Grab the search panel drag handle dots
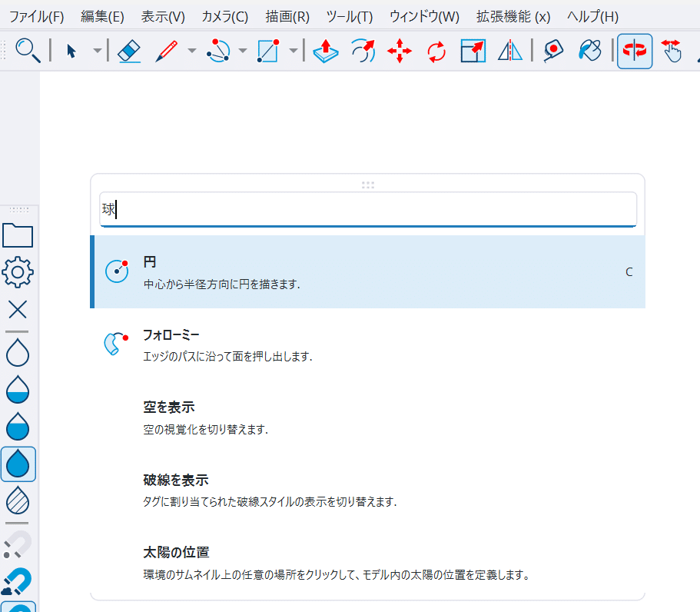The height and width of the screenshot is (612, 700). 368,185
